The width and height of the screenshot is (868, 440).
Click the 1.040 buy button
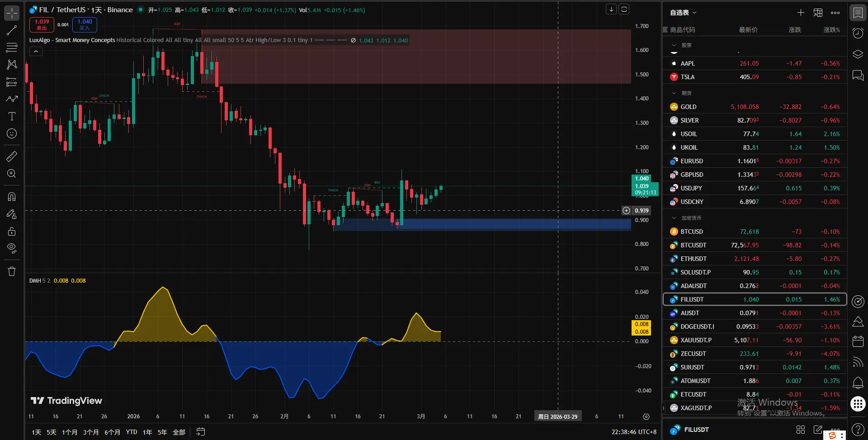(x=85, y=24)
